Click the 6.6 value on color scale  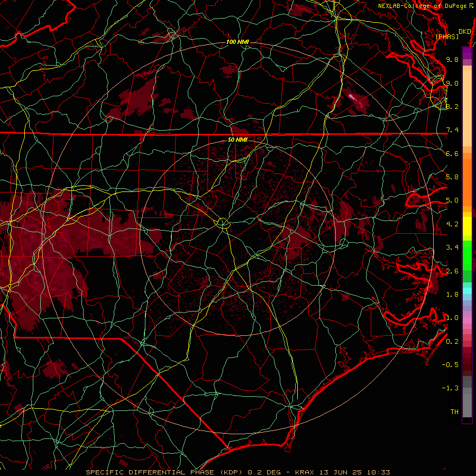(x=452, y=153)
